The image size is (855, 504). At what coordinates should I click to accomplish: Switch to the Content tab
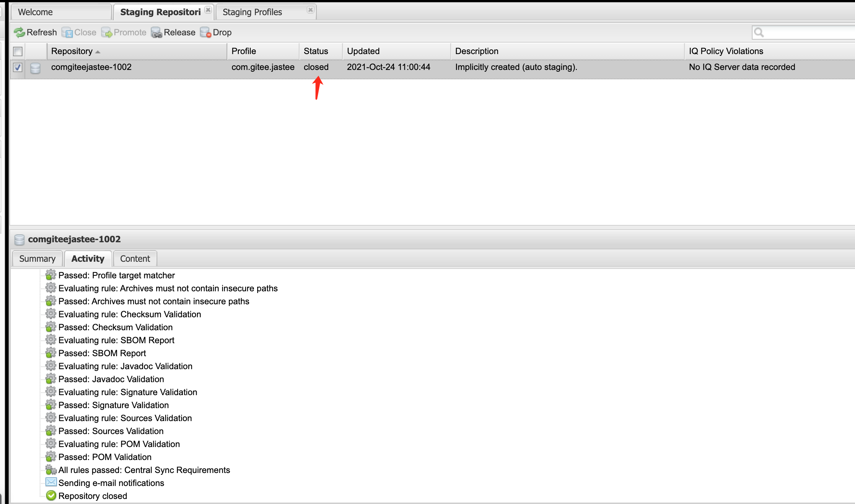[135, 258]
